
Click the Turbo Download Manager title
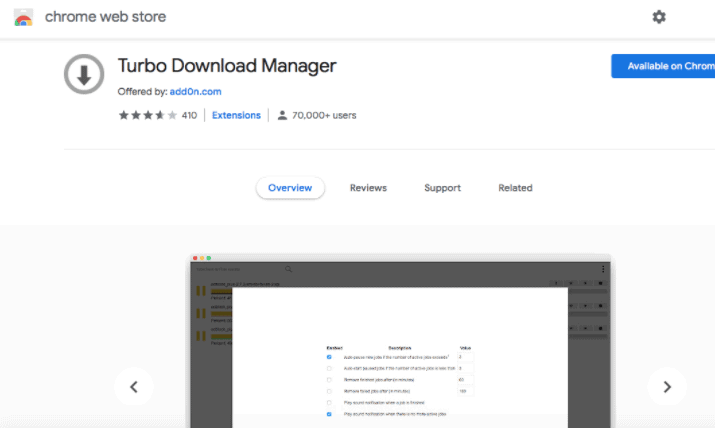coord(227,66)
